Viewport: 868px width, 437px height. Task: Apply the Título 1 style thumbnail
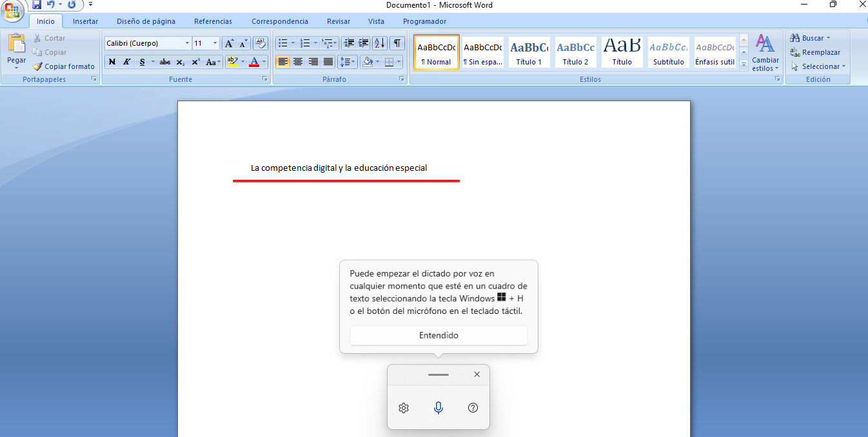529,52
